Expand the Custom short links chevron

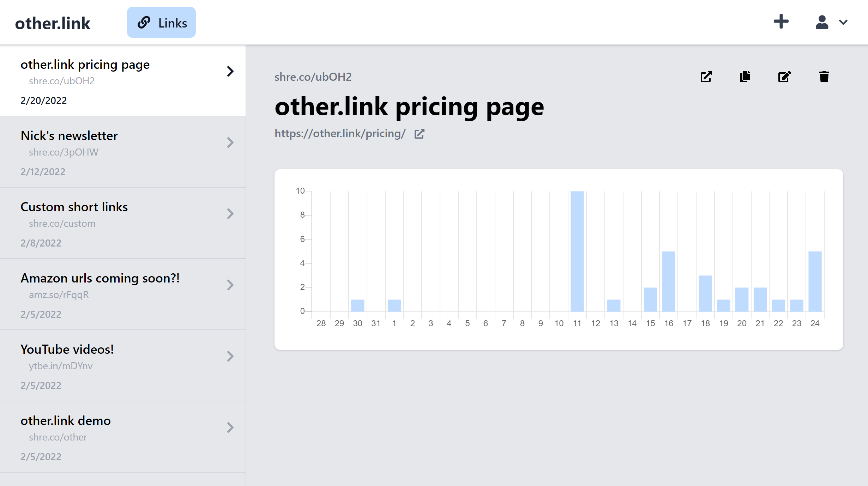(230, 214)
